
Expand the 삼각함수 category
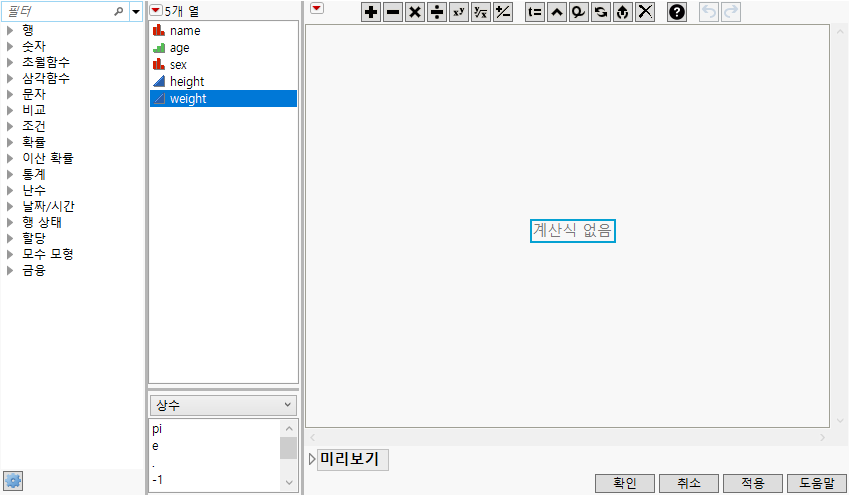coord(10,78)
